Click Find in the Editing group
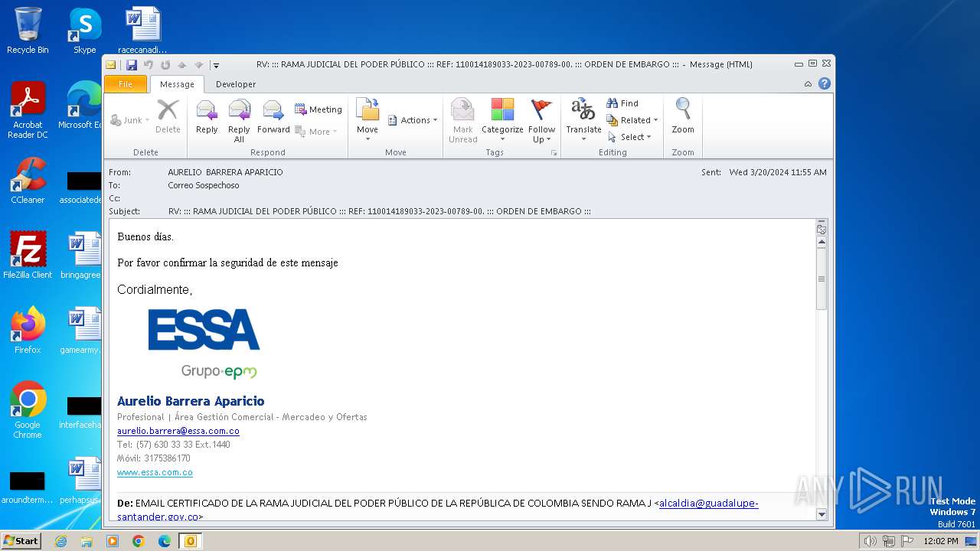980x551 pixels. coord(622,103)
